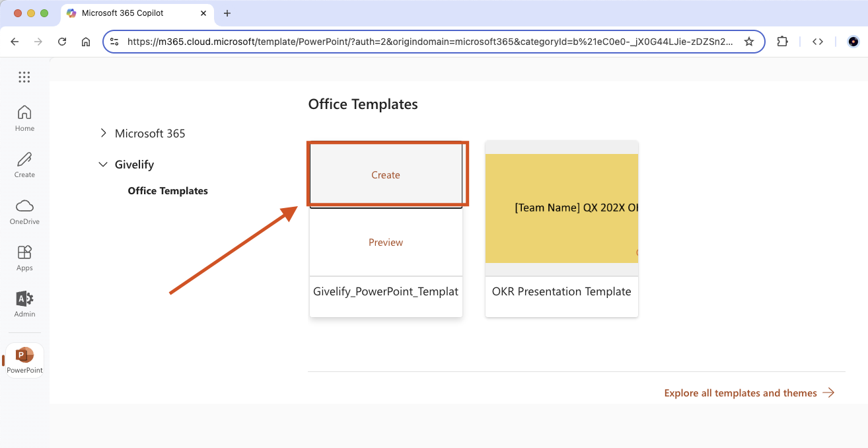Click the code brackets toolbar icon
Viewport: 868px width, 448px height.
click(x=818, y=42)
